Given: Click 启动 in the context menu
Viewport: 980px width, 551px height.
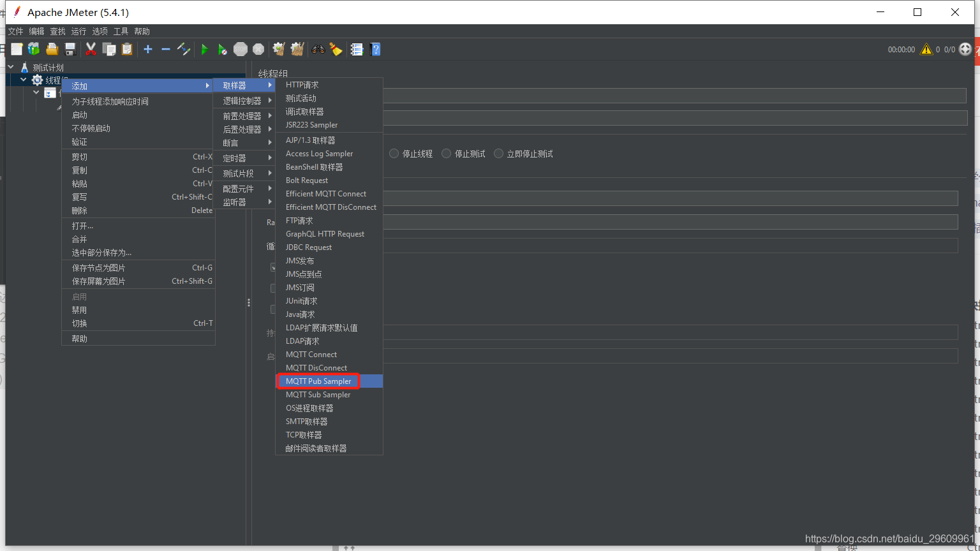Looking at the screenshot, I should click(x=79, y=114).
